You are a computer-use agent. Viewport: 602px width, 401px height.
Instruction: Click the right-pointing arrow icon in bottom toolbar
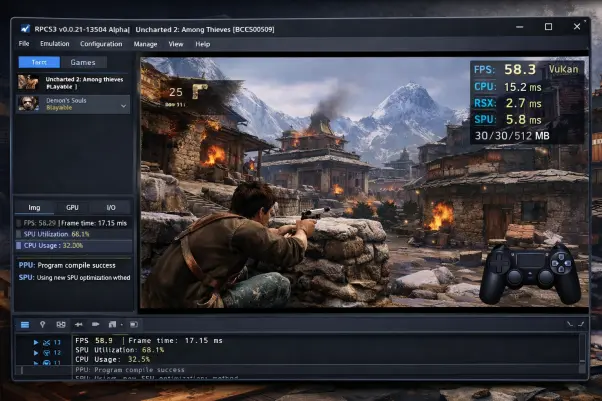coord(96,325)
